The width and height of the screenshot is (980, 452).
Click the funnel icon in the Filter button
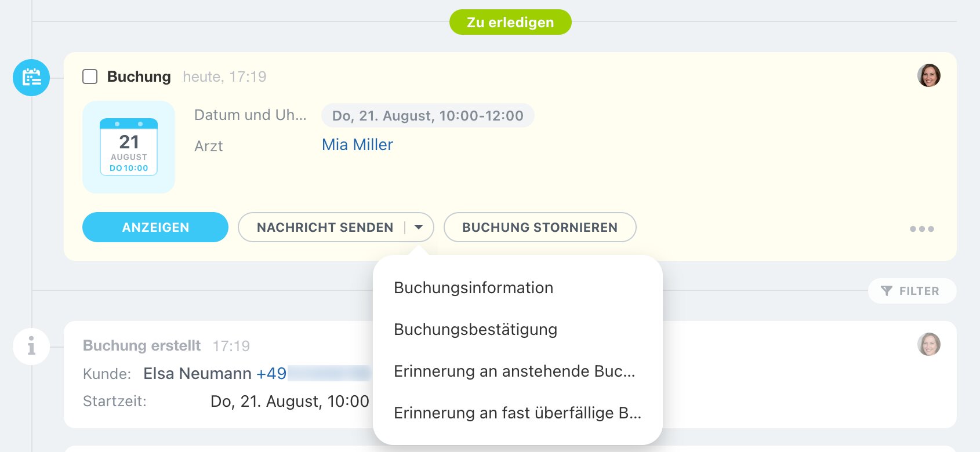point(886,291)
